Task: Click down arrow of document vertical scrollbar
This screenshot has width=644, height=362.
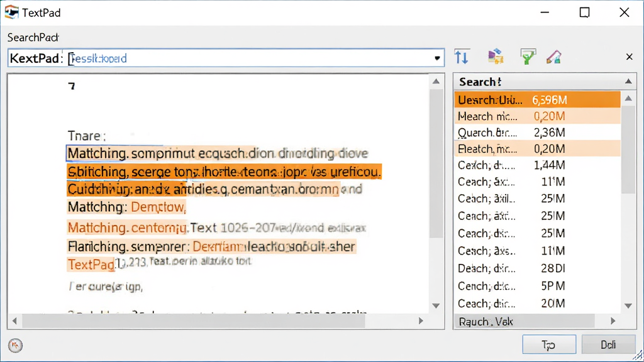Action: 436,306
